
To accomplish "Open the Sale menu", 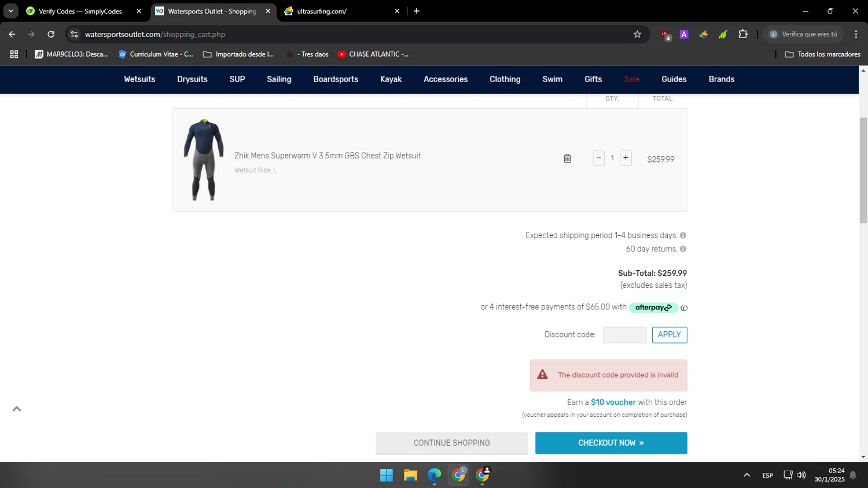I will coord(632,79).
